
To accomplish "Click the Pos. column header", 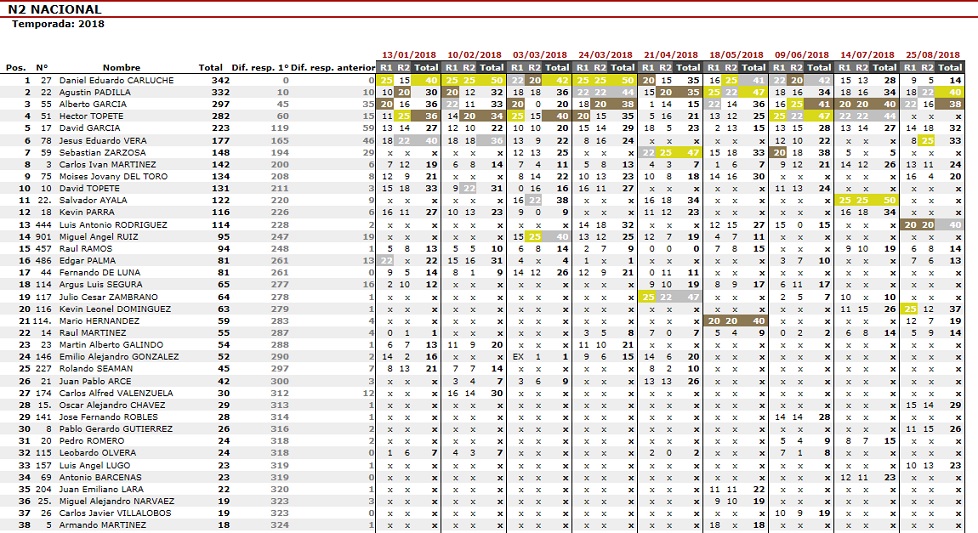I will (16, 68).
